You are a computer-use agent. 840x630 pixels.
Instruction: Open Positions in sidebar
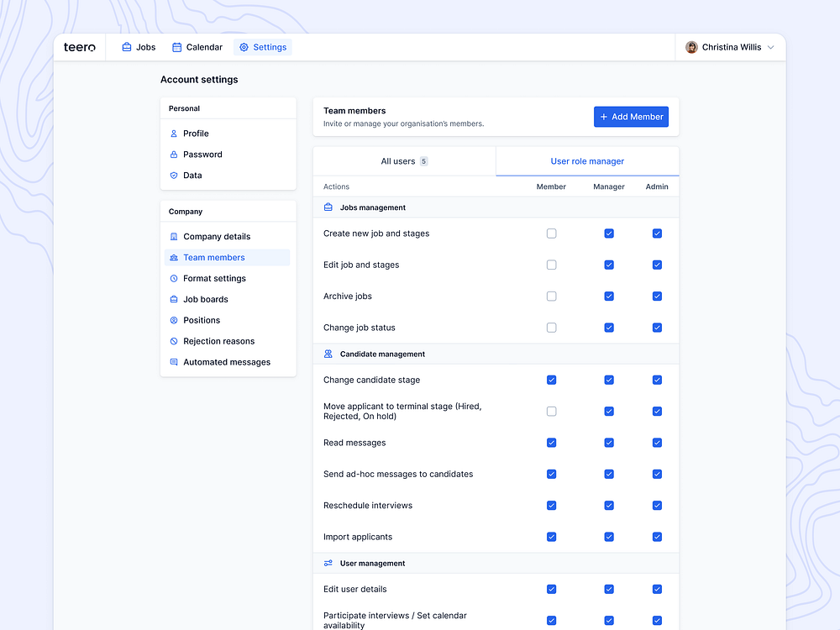[227, 320]
